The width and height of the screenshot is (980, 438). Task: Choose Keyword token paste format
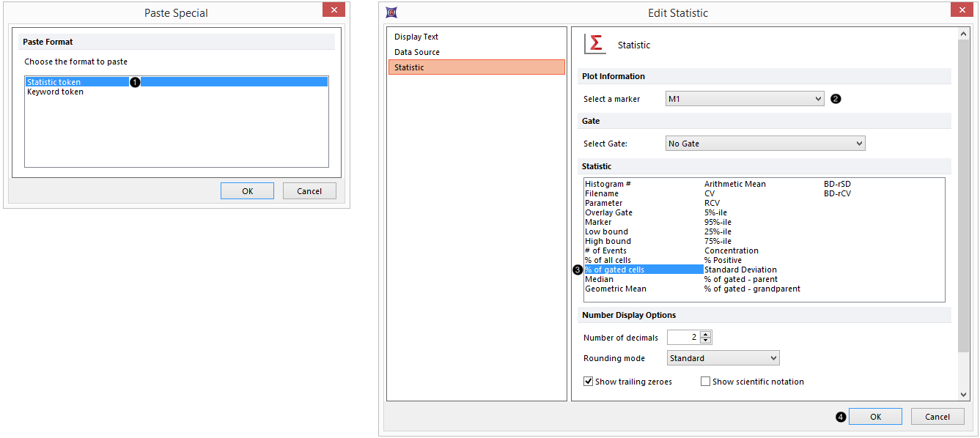(x=56, y=92)
